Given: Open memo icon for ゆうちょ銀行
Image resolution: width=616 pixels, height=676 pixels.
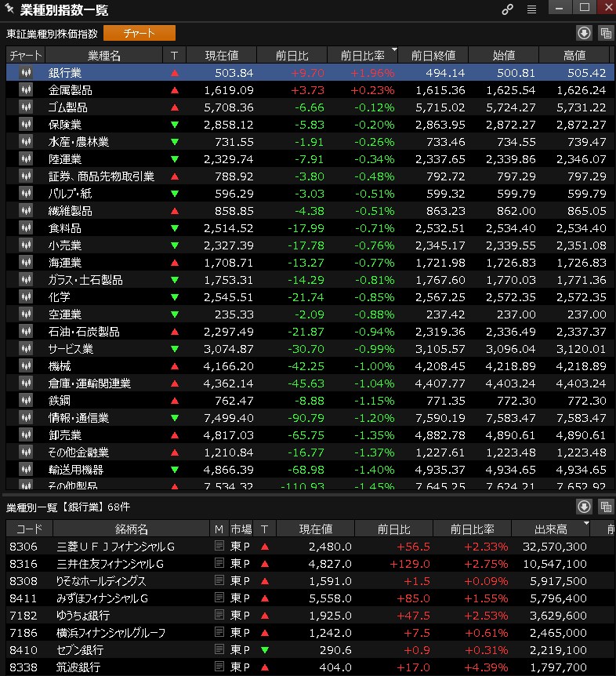Looking at the screenshot, I should pyautogui.click(x=219, y=615).
